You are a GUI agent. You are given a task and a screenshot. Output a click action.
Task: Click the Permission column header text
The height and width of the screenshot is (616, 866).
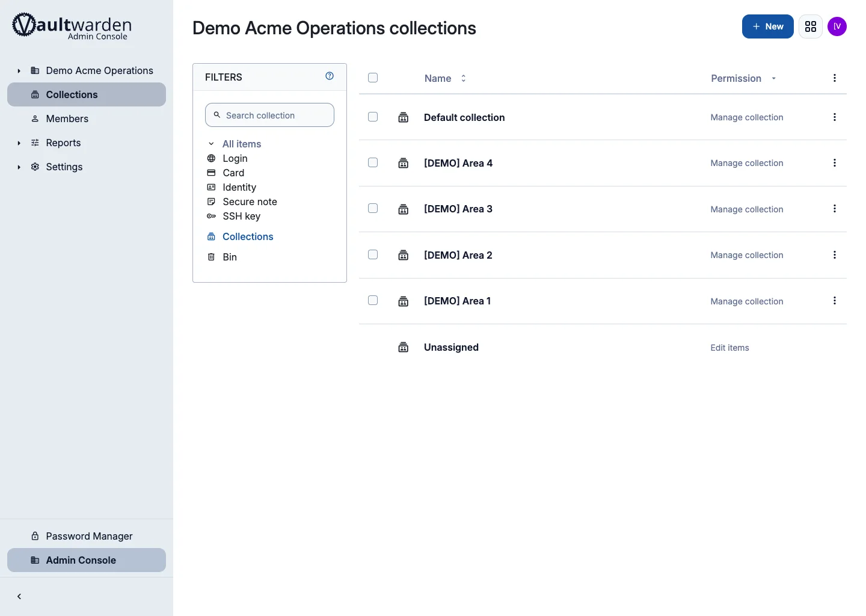[736, 78]
